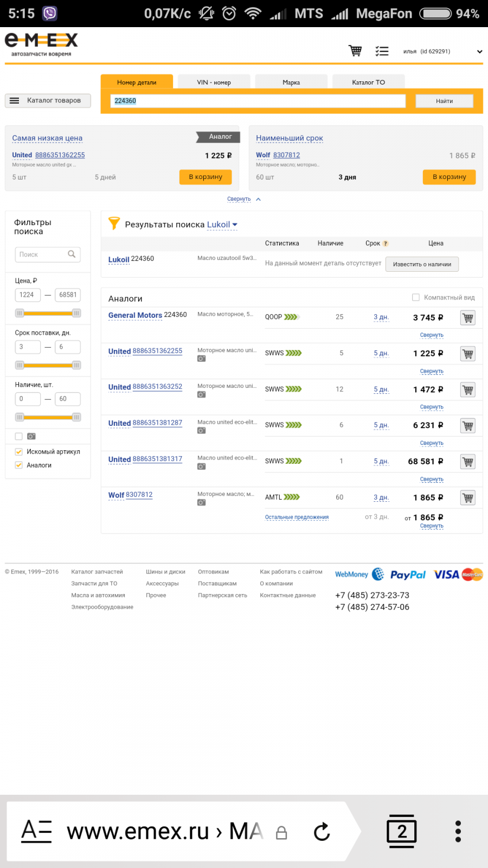
Task: View photo of United 8886351381317
Action: (x=202, y=466)
